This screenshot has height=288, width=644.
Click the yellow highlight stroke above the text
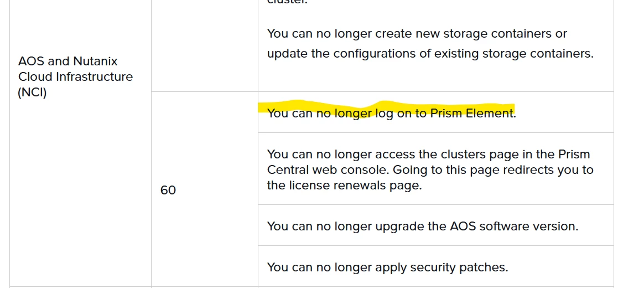(386, 107)
